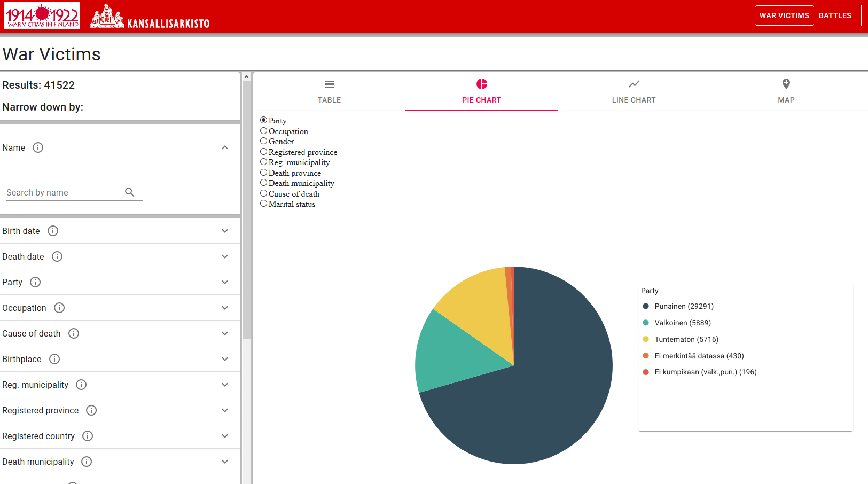This screenshot has width=868, height=484.
Task: Click Punainen legend color dot
Action: [x=646, y=306]
